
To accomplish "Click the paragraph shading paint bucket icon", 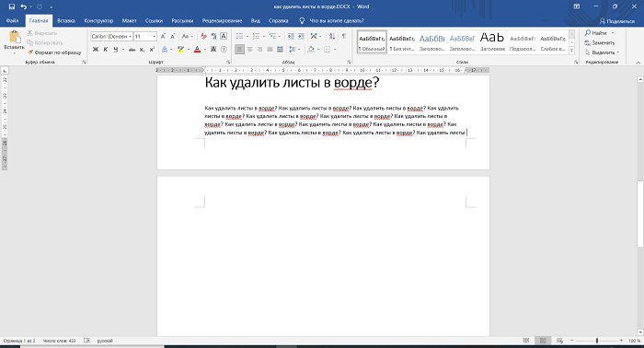I will (311, 50).
